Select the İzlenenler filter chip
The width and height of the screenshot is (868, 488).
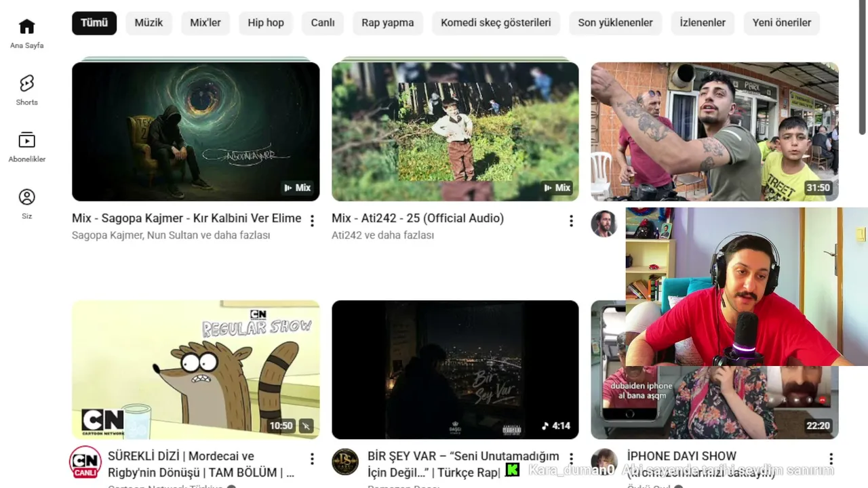pyautogui.click(x=703, y=22)
